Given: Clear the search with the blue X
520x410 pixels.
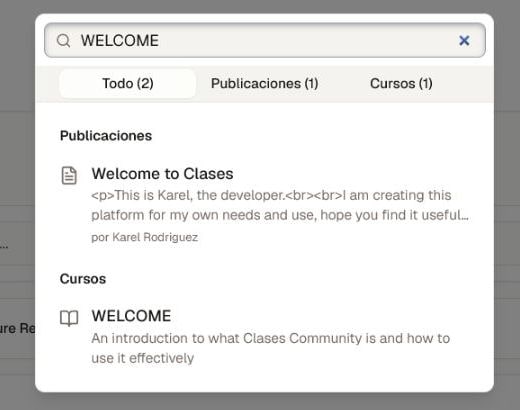Looking at the screenshot, I should (464, 40).
